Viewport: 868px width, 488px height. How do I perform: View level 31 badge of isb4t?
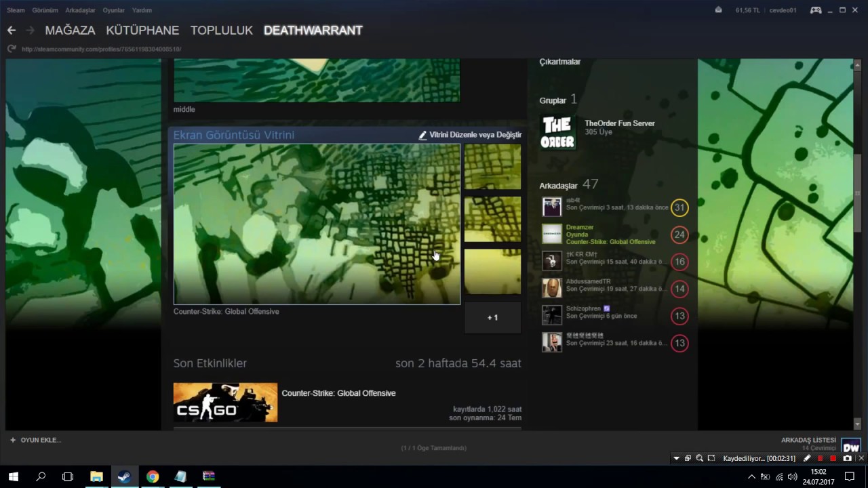pyautogui.click(x=679, y=207)
